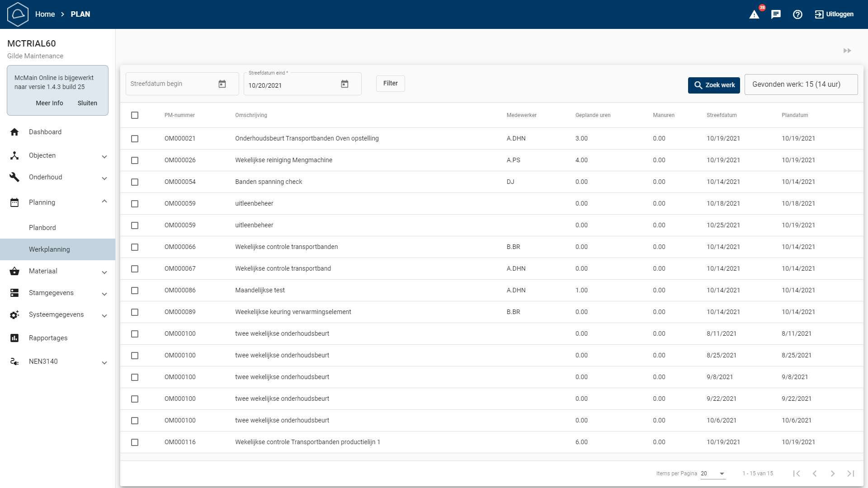
Task: Check the box for OM000116 row
Action: [135, 442]
